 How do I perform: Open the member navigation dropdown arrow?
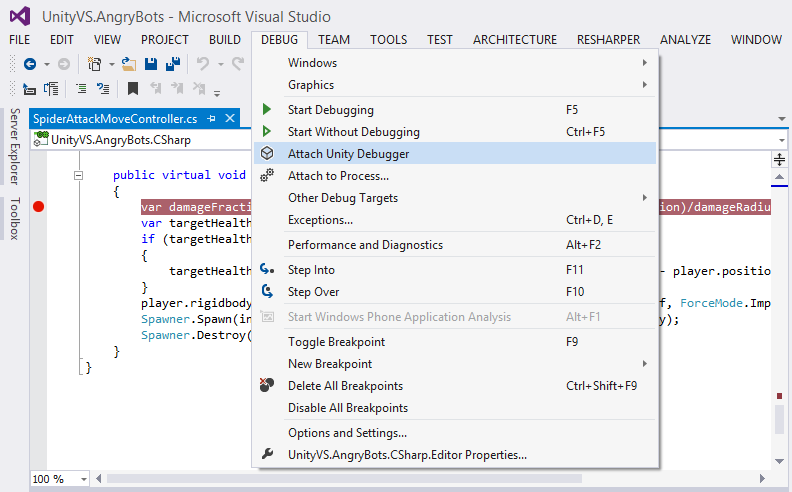pos(782,140)
